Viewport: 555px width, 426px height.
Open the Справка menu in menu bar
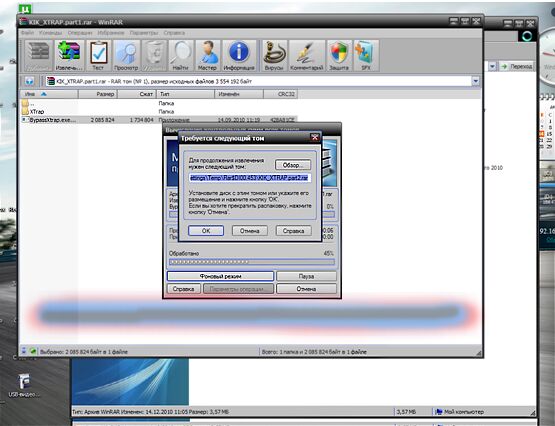(174, 33)
